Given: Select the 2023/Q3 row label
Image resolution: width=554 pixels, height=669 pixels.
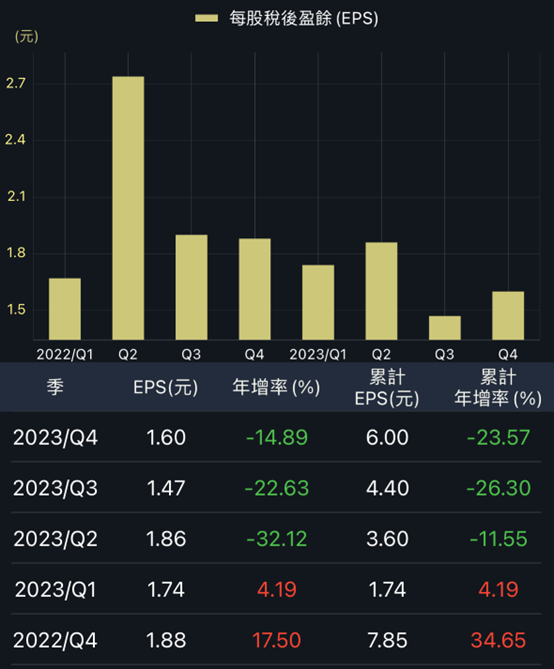Looking at the screenshot, I should [55, 488].
